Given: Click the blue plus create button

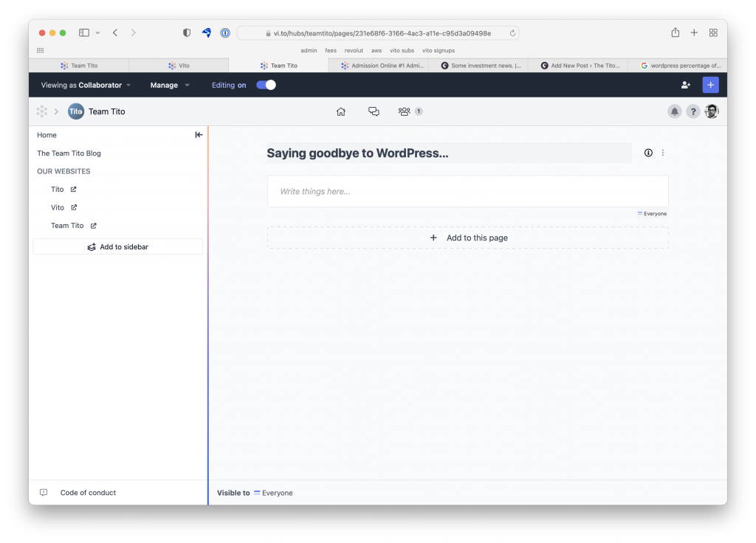Looking at the screenshot, I should point(710,86).
